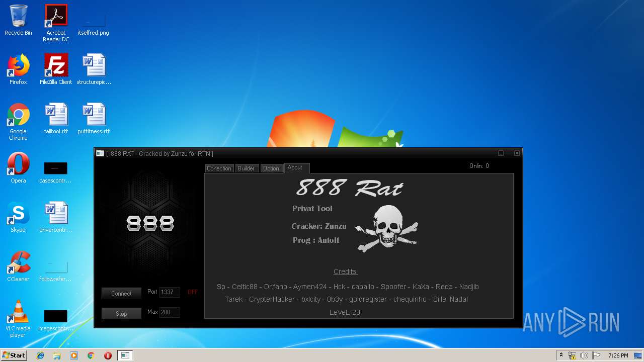This screenshot has width=644, height=362.
Task: Click the 'Prog : AutoIt' text
Action: [316, 240]
